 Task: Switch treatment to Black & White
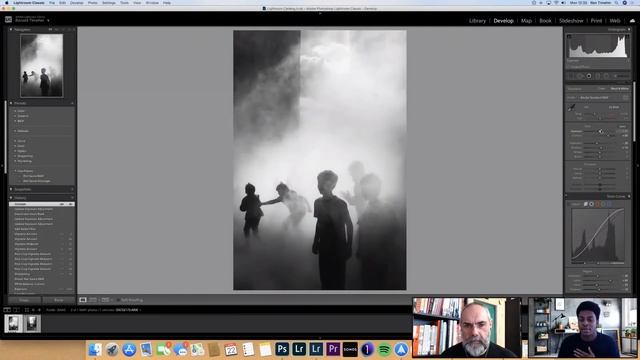point(619,89)
